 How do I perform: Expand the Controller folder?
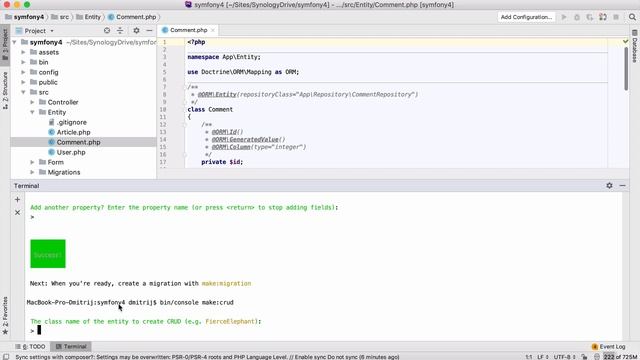[32, 102]
